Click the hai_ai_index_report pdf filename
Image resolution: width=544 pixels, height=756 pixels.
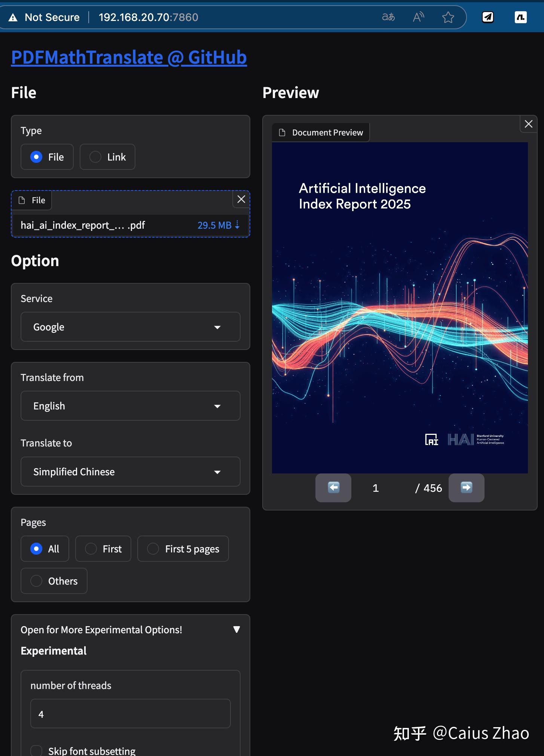(x=83, y=225)
